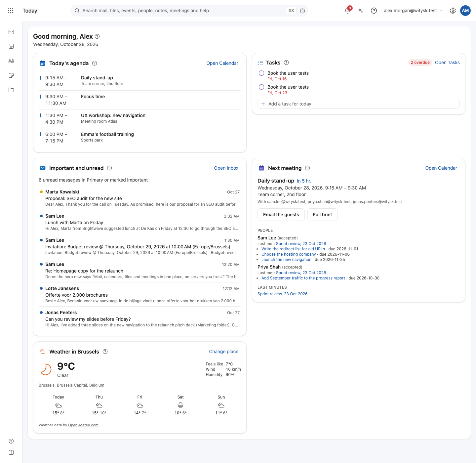Click the Important and unread envelope icon
This screenshot has width=476, height=463.
point(43,168)
